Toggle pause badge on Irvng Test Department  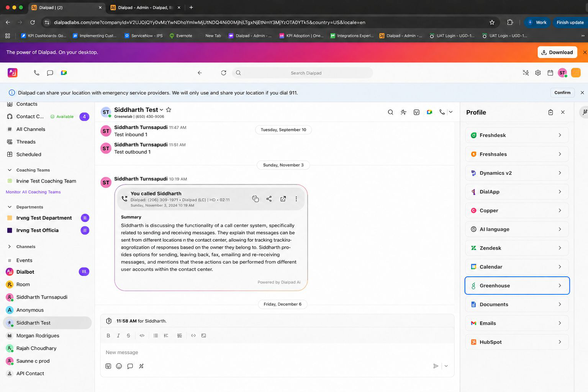coord(85,218)
